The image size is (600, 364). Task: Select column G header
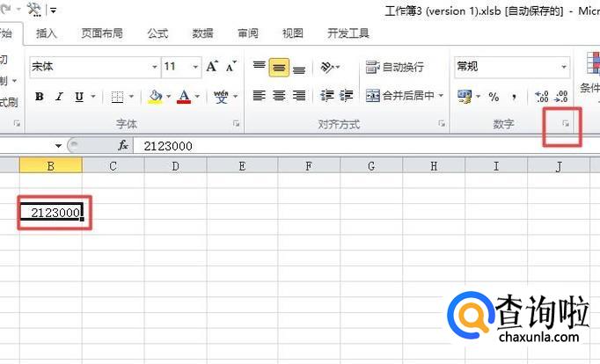click(371, 166)
